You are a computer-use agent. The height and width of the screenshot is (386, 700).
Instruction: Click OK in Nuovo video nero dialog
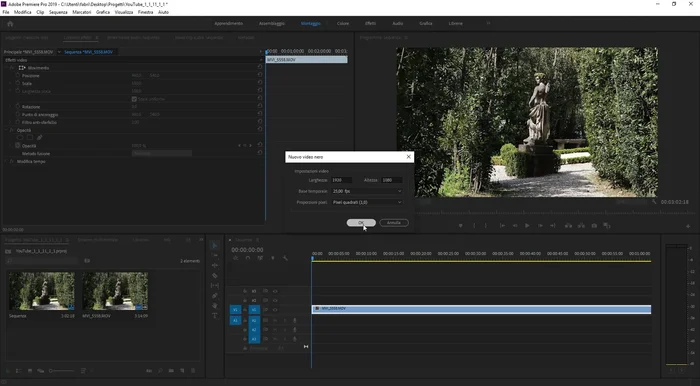pyautogui.click(x=361, y=223)
